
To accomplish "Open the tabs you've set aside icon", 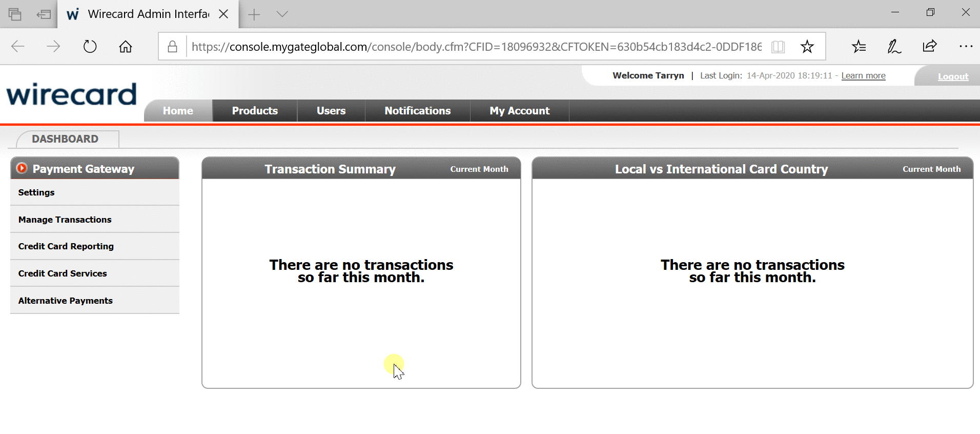I will point(15,14).
